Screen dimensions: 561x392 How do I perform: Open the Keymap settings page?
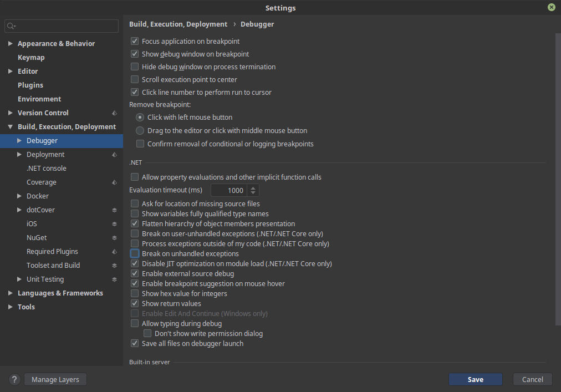[31, 58]
